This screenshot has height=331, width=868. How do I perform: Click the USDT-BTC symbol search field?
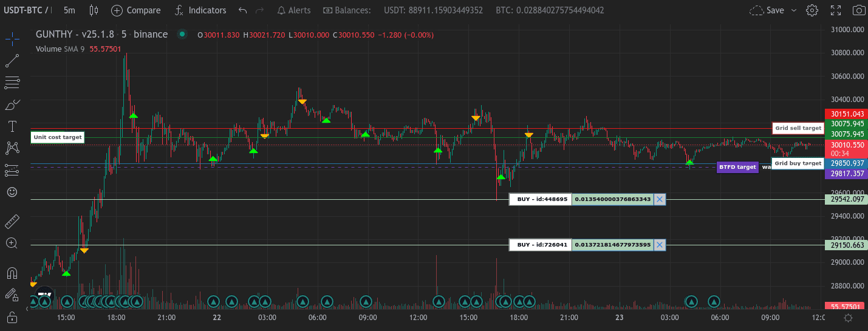(x=24, y=10)
